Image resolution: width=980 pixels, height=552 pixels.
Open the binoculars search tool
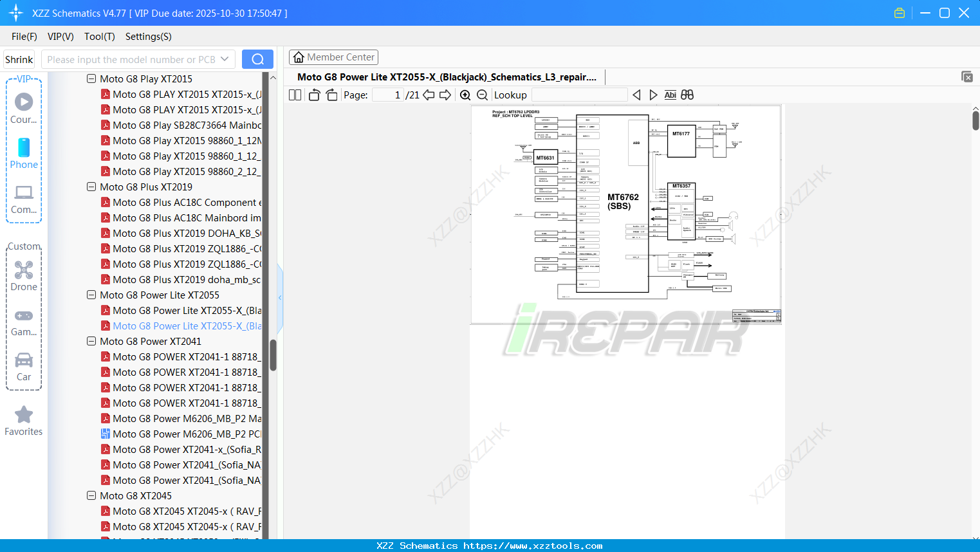click(x=687, y=95)
